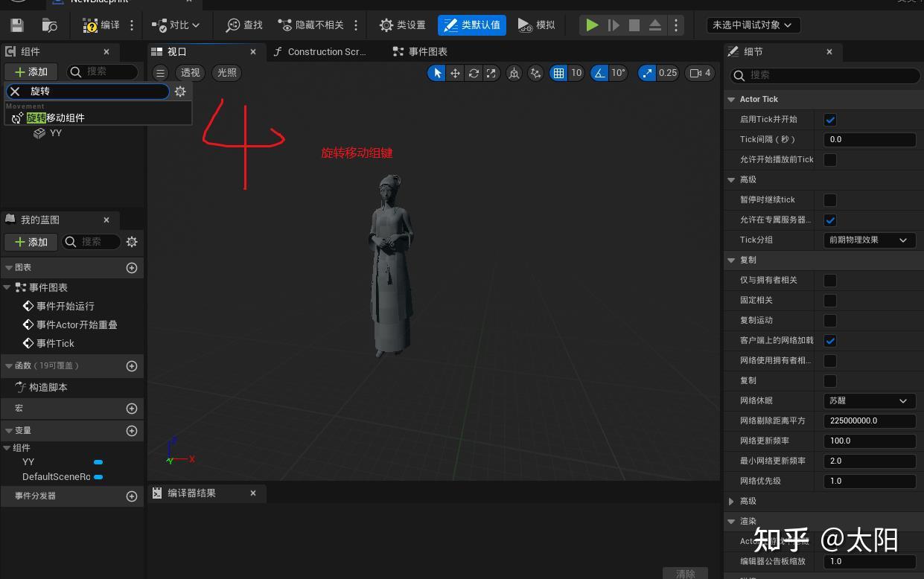
Task: Collapse the Actor Tick section
Action: (731, 99)
